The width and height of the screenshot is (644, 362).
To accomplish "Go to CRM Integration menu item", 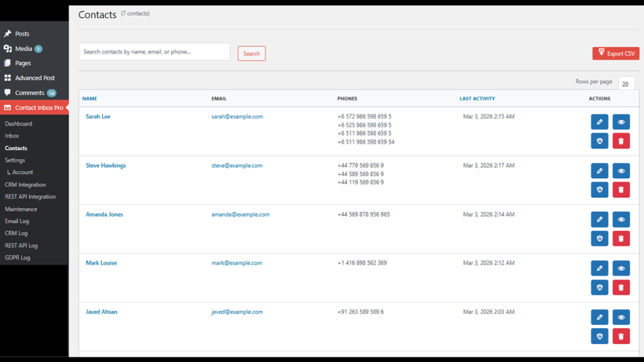I will coord(25,185).
